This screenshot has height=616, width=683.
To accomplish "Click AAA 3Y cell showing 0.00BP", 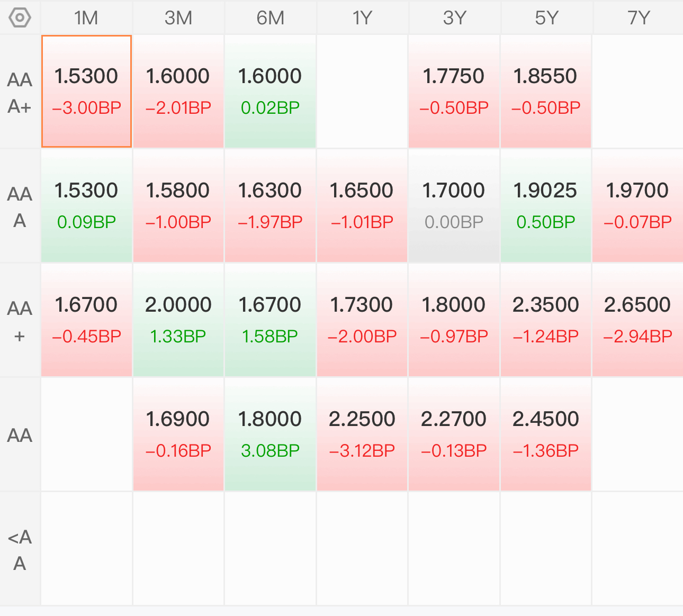I will 454,206.
